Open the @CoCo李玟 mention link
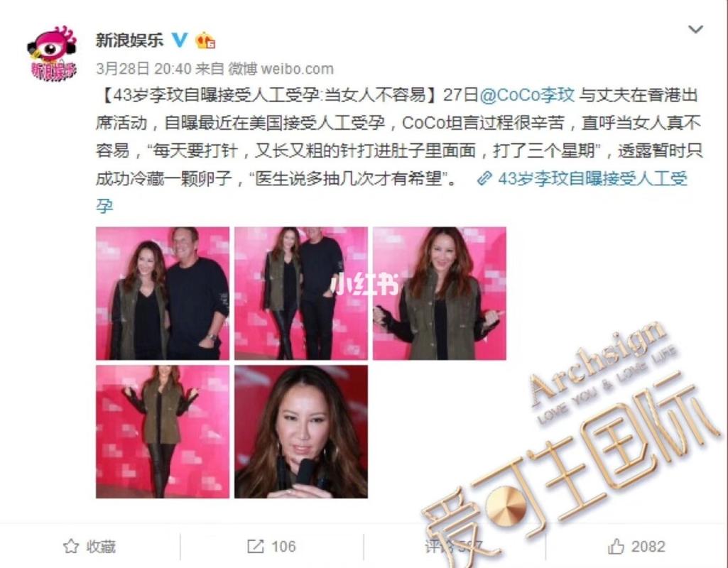 pyautogui.click(x=526, y=95)
